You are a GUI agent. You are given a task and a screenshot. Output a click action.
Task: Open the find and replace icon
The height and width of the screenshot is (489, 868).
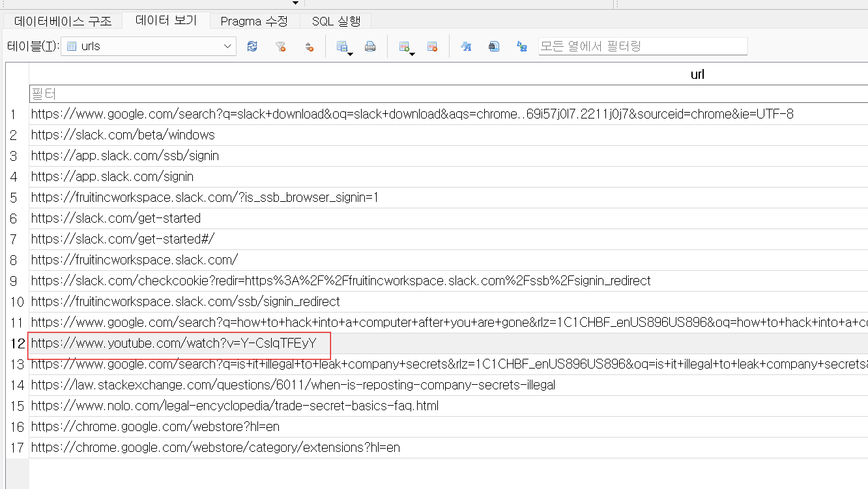522,46
